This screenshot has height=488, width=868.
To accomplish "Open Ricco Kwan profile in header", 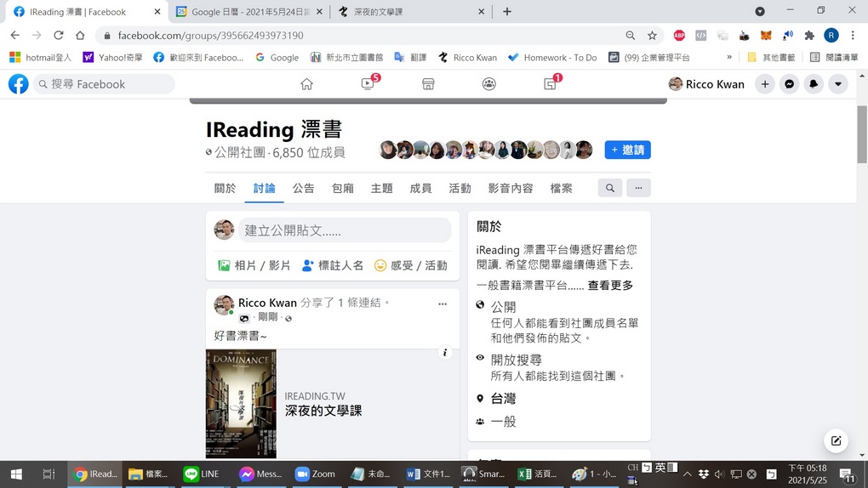I will pos(706,84).
